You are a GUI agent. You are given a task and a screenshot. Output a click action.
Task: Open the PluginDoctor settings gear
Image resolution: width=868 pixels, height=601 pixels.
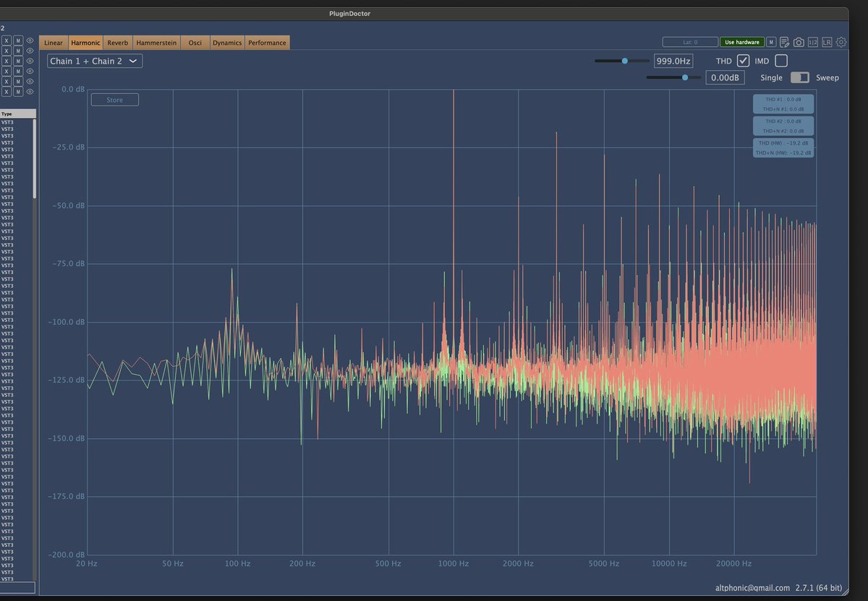pos(841,42)
